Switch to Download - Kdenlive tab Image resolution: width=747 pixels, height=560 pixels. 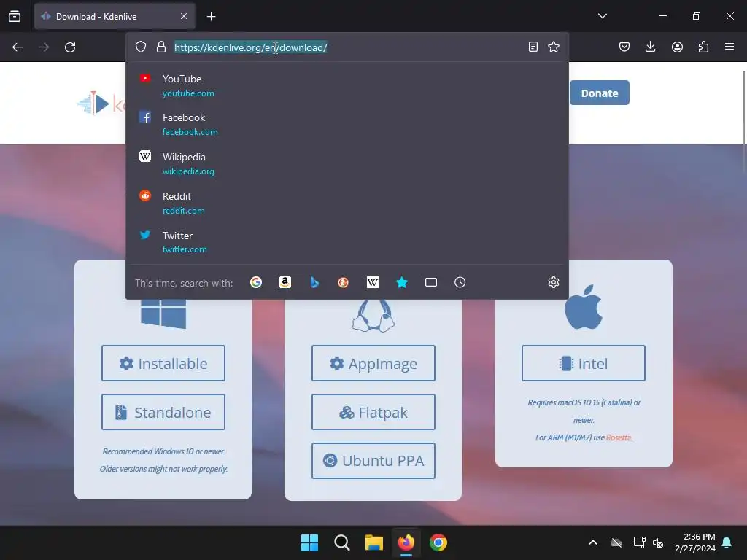tap(115, 16)
